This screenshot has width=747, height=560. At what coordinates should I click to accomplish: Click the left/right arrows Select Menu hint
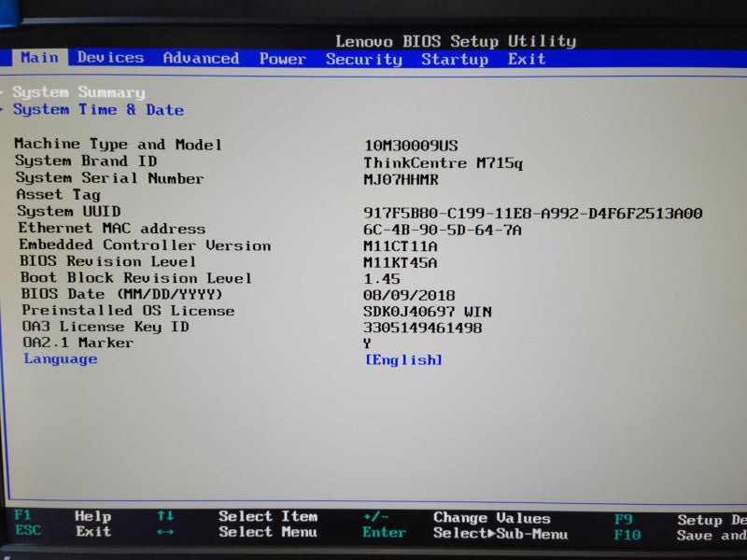[237, 531]
